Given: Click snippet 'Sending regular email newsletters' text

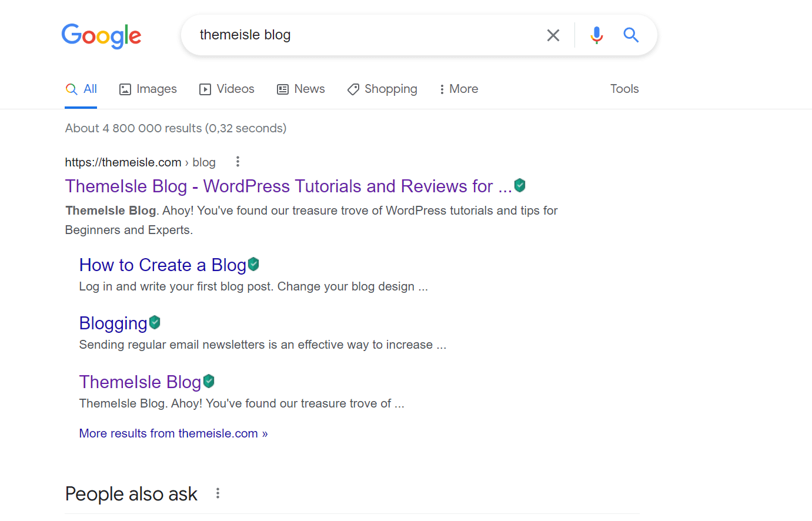Looking at the screenshot, I should click(x=172, y=345).
